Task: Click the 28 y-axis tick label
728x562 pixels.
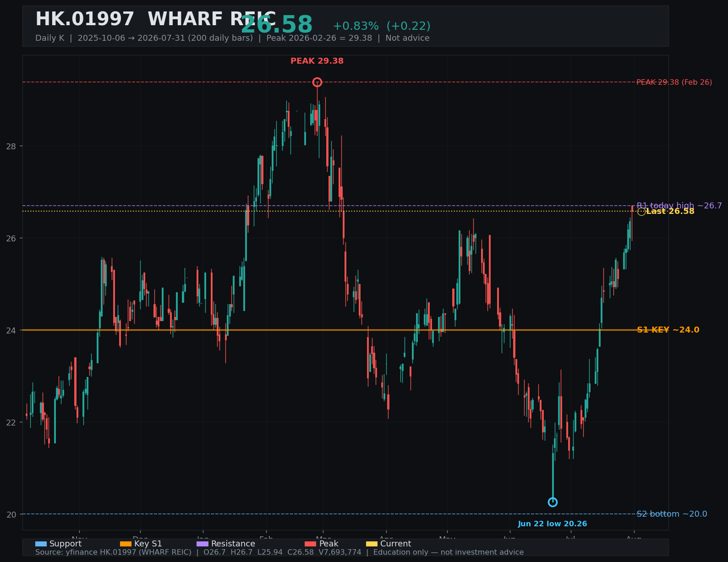Action: point(11,146)
